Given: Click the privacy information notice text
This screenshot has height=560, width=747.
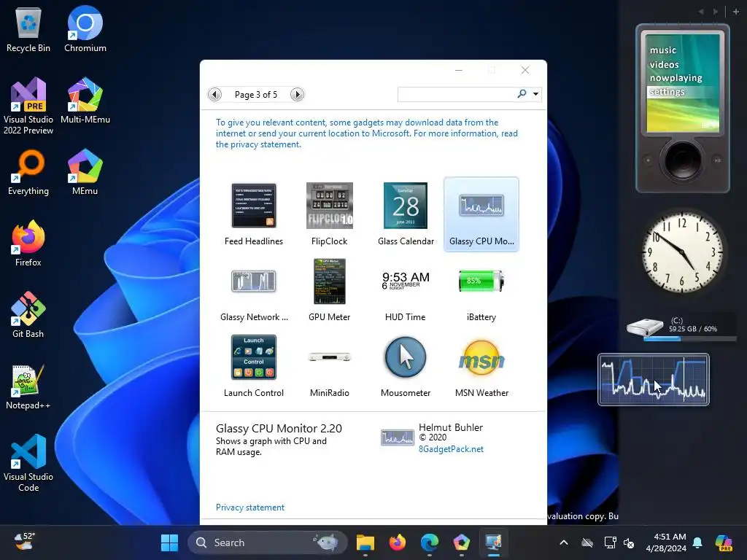Looking at the screenshot, I should click(x=366, y=133).
